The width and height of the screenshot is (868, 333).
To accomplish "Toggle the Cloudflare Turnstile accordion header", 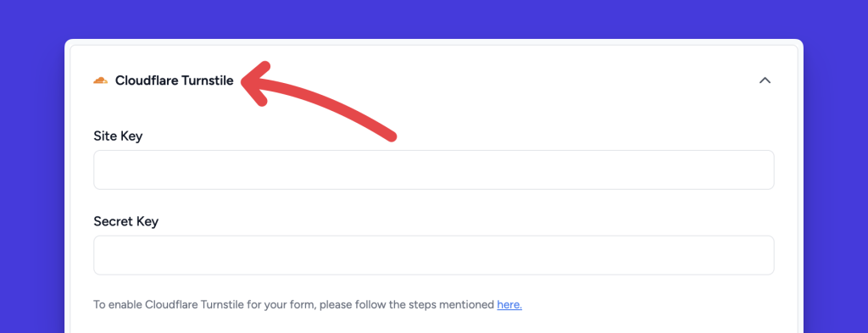I will pyautogui.click(x=433, y=80).
